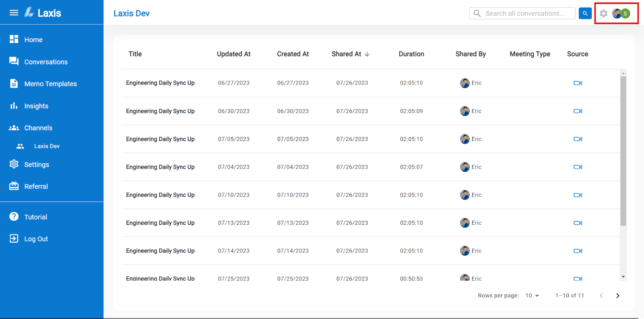Click the user avatar in header
644x319 pixels.
(x=621, y=14)
